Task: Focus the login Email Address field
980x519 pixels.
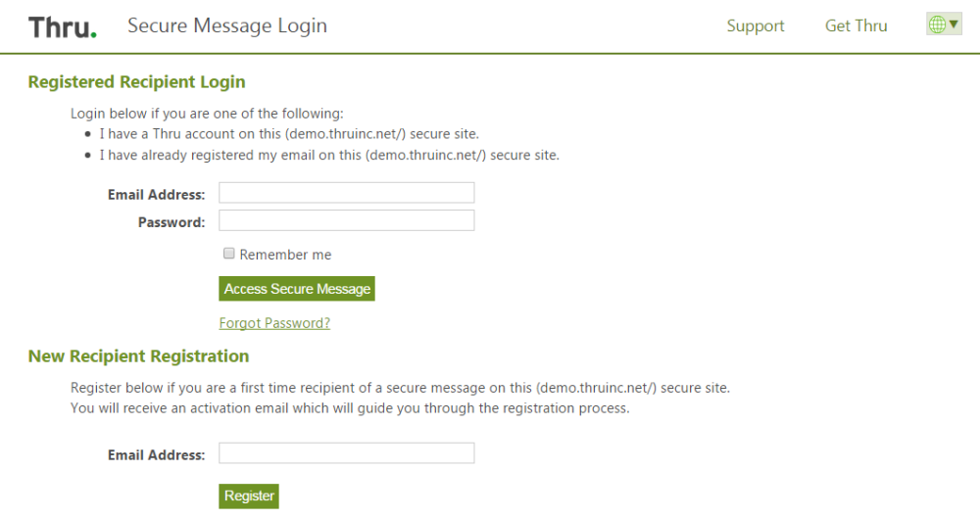Action: pyautogui.click(x=346, y=192)
